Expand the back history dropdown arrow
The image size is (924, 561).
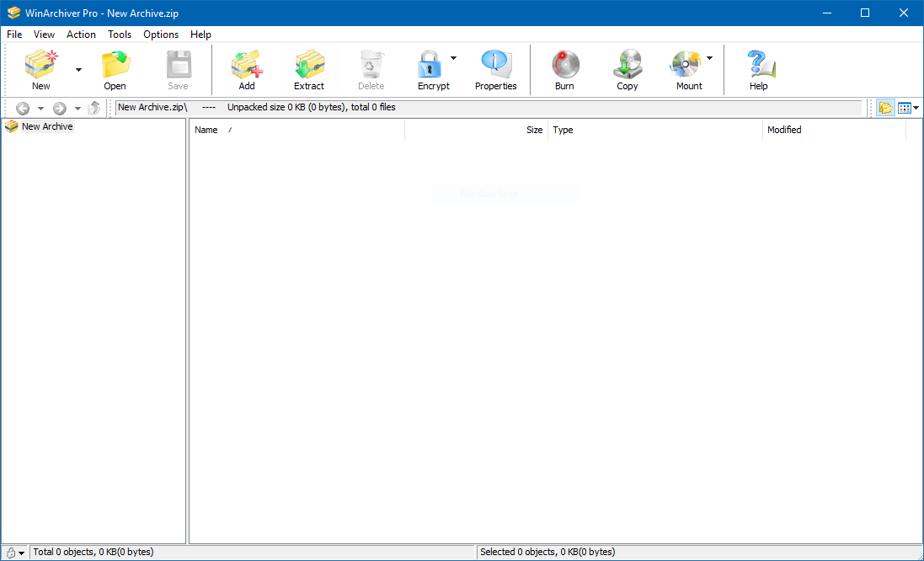tap(40, 109)
